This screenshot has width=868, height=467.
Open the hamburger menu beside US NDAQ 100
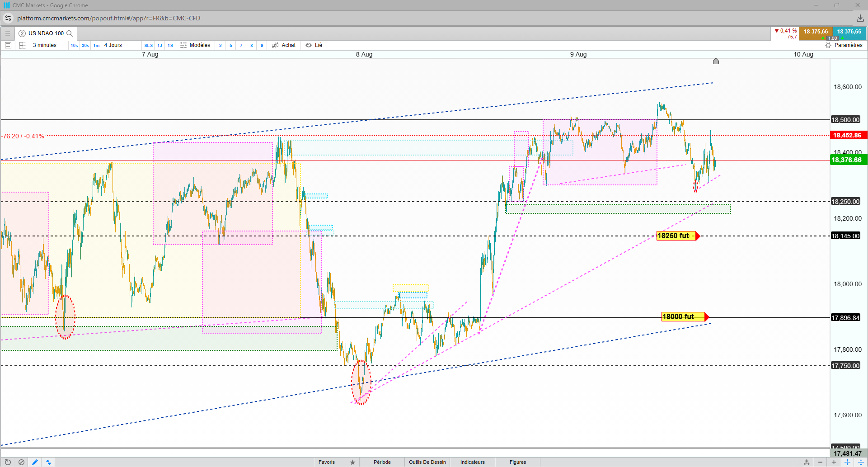click(7, 33)
